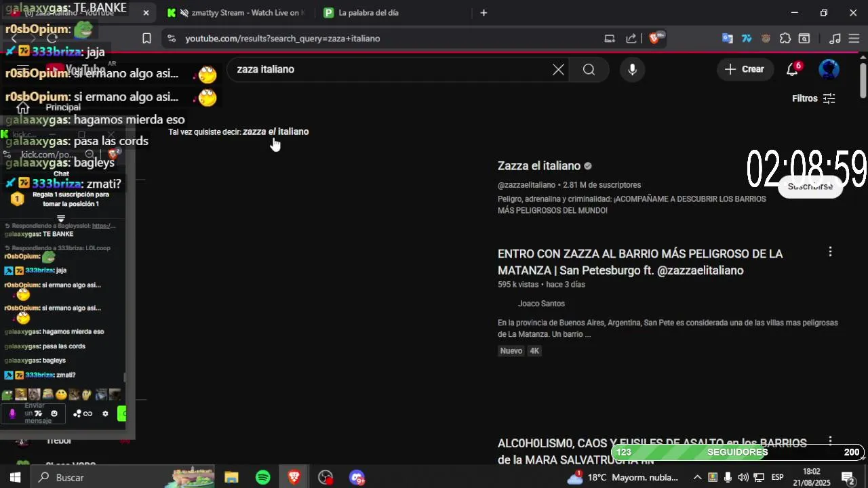Open Google Translate extension icon
The height and width of the screenshot is (488, 868).
coord(728,39)
